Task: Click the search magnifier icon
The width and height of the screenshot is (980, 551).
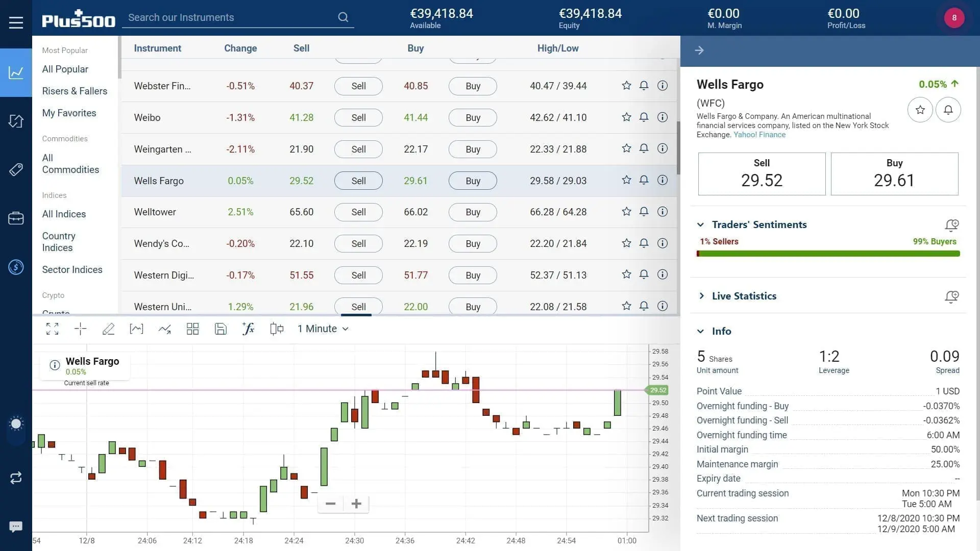Action: 343,17
